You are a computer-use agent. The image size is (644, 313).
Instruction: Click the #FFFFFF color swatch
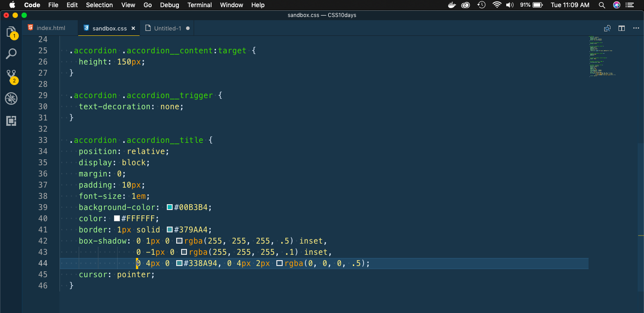[117, 219]
